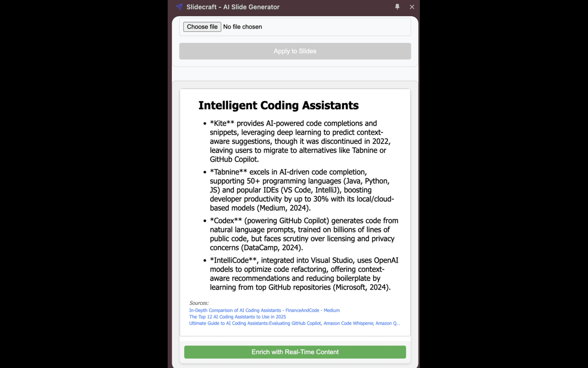Image resolution: width=588 pixels, height=368 pixels.
Task: Open the In-Depth Comparison Medium source link
Action: 264,310
